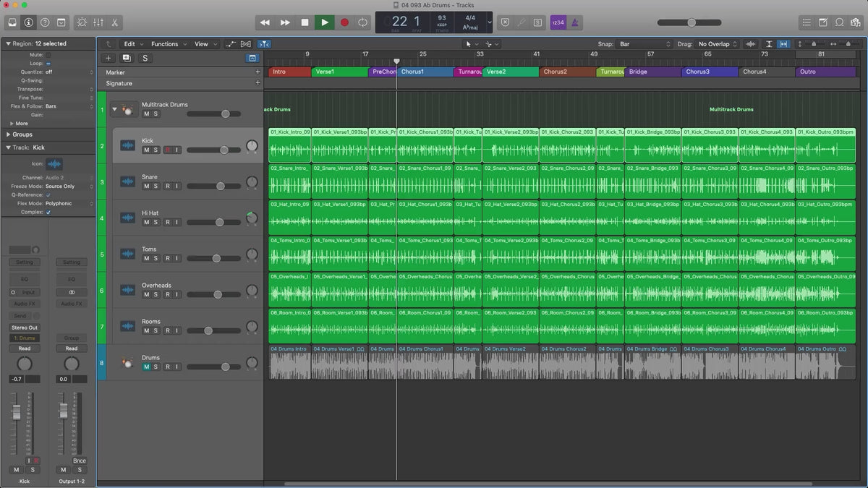
Task: Add a marker with Marker plus button
Action: (x=258, y=72)
